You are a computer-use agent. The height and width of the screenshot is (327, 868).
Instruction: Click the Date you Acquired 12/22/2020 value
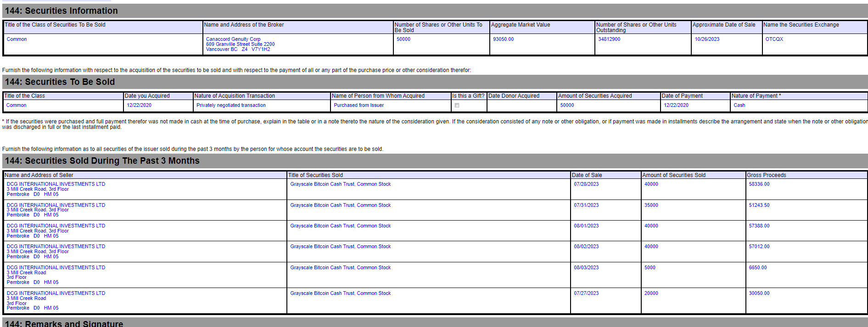point(139,105)
